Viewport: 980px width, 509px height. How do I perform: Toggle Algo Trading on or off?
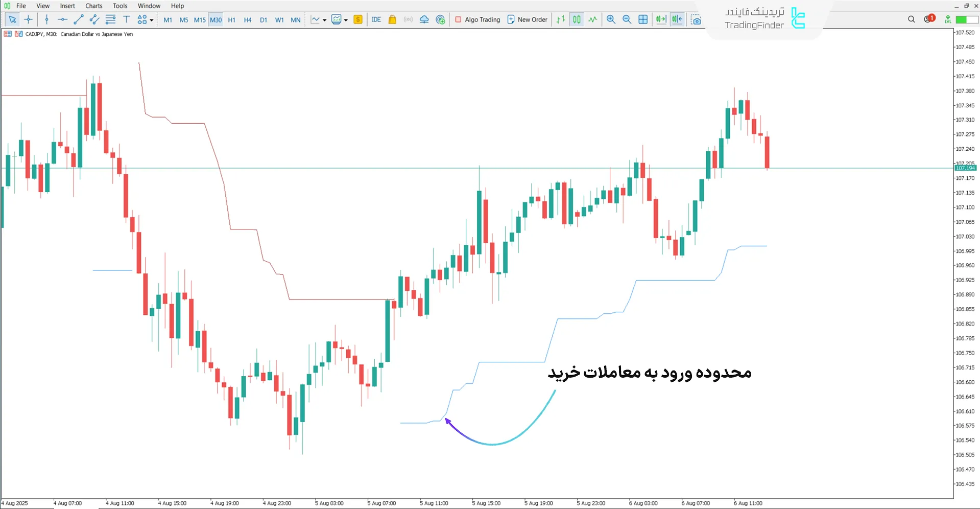(477, 19)
